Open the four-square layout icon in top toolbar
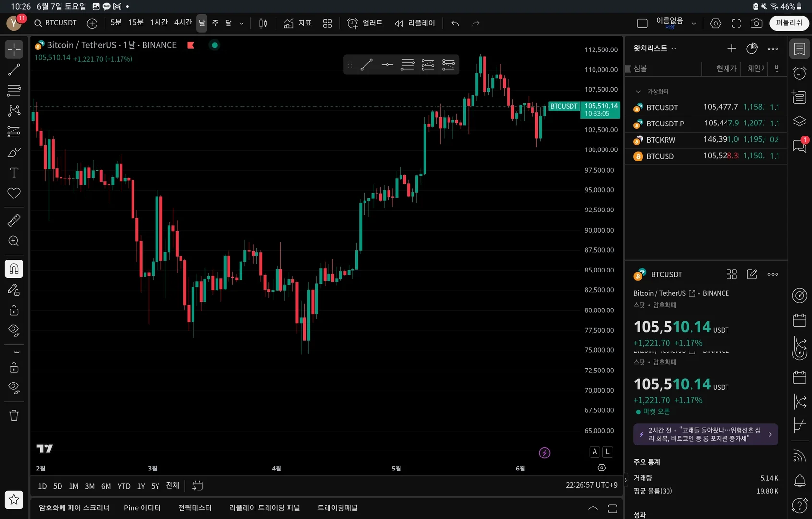This screenshot has height=519, width=812. 327,23
